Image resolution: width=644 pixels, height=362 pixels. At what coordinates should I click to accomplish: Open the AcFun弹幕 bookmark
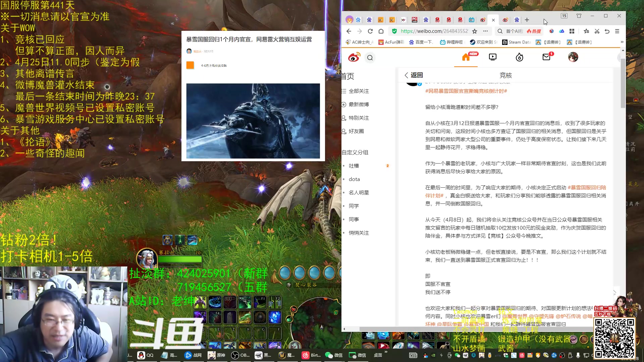[x=391, y=42]
